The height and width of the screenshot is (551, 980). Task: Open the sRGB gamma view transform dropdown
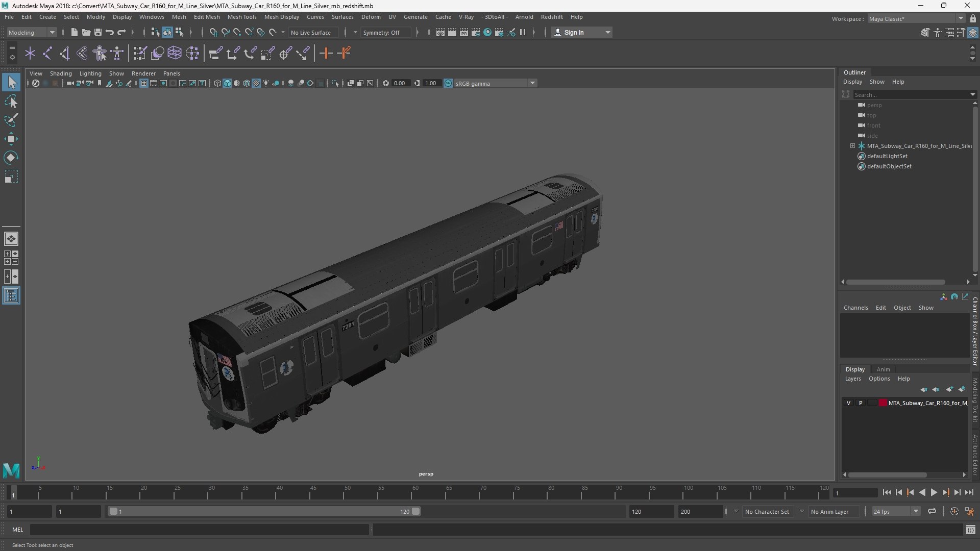pyautogui.click(x=495, y=83)
